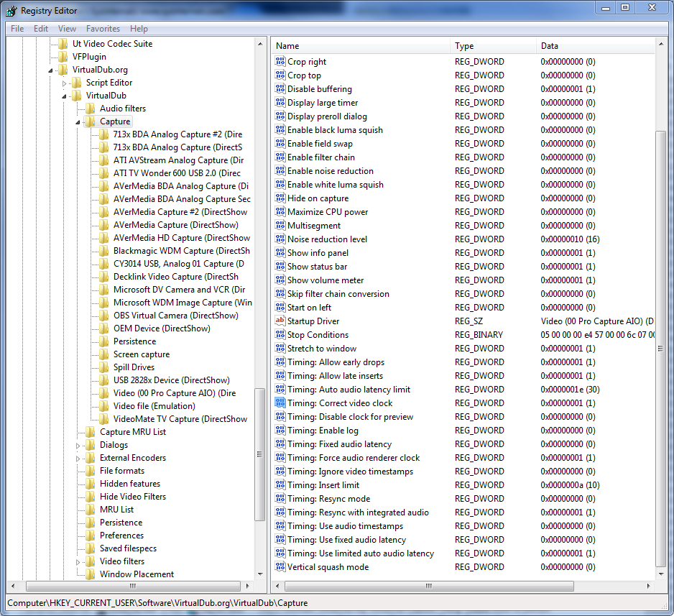Click the tree pane vertical scrollbar thumb
Screen dimensions: 674x616
(259, 454)
